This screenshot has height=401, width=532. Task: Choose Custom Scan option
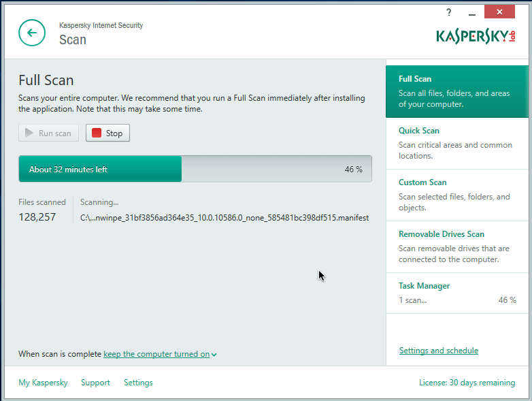pos(457,195)
